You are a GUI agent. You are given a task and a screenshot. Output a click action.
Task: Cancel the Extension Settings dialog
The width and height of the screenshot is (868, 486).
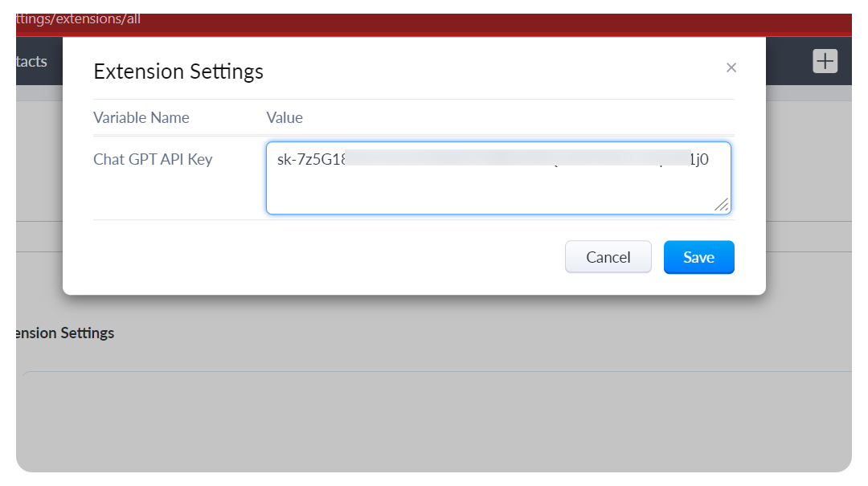click(x=608, y=257)
